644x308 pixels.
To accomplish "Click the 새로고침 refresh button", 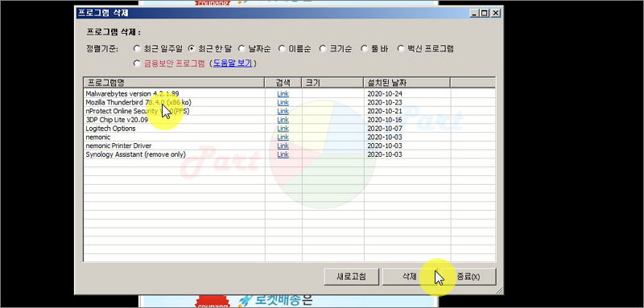I will click(351, 277).
